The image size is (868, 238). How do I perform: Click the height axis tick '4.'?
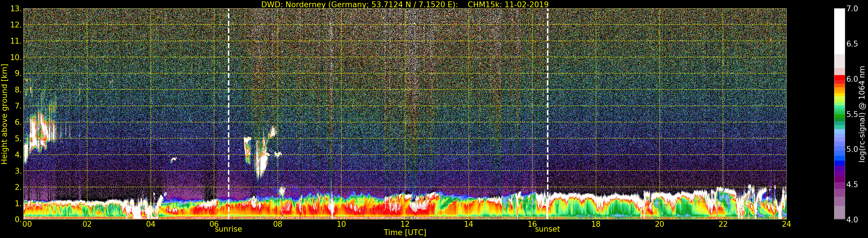click(18, 155)
